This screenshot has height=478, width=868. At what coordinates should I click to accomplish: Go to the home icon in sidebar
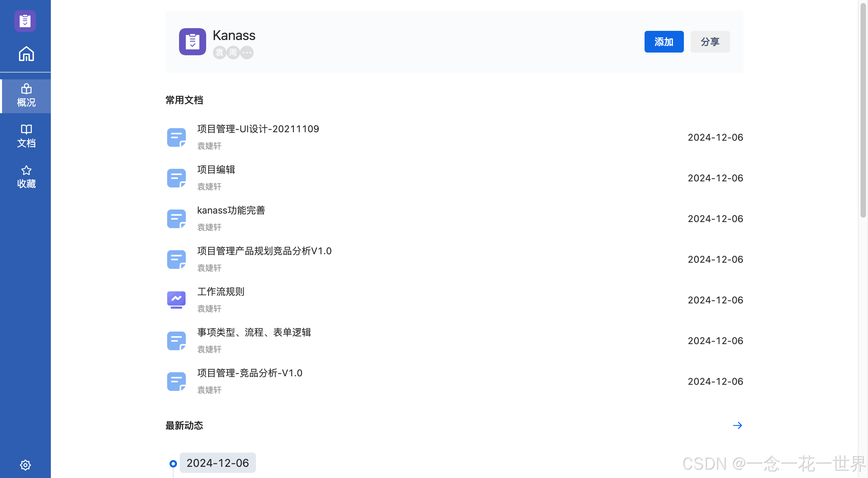(26, 54)
